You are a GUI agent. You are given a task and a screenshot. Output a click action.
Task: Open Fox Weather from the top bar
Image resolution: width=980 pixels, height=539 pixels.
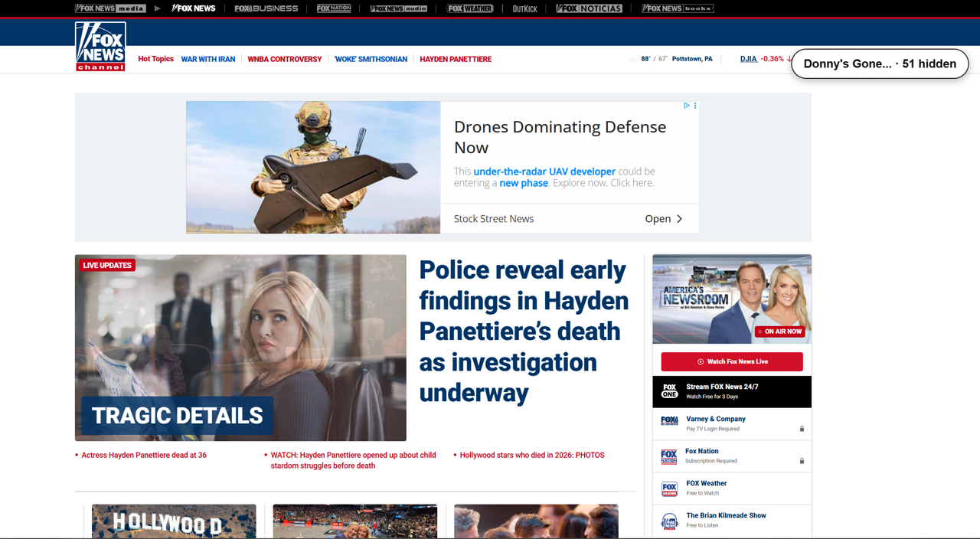click(x=470, y=8)
